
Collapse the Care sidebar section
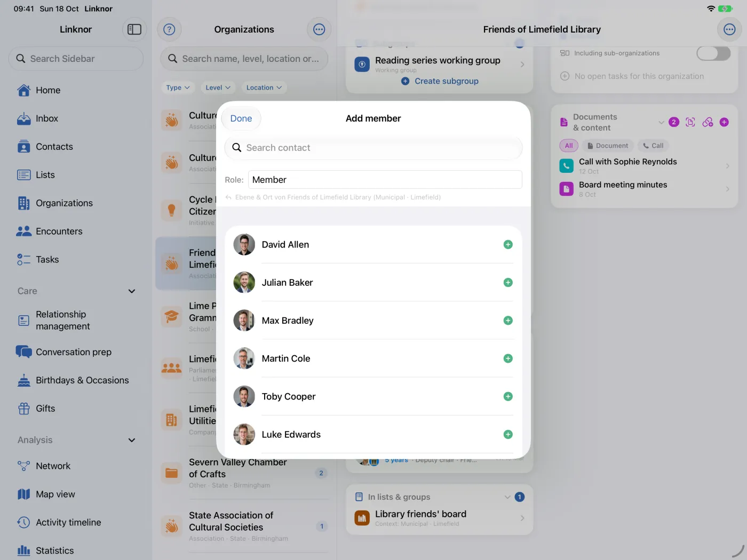click(x=132, y=291)
